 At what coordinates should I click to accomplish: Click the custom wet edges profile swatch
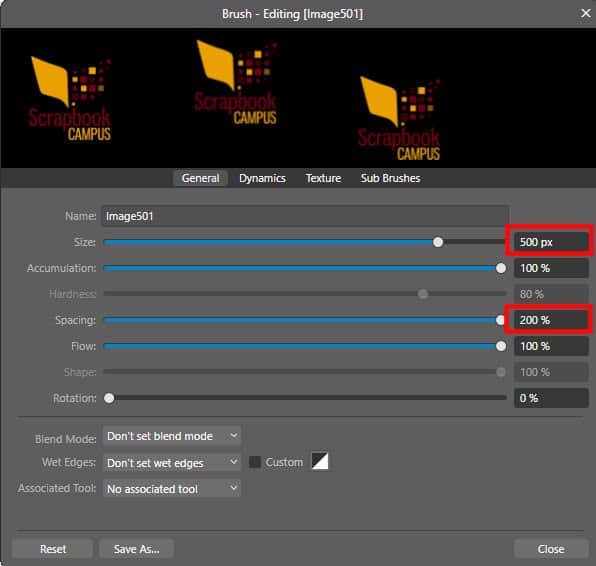(320, 462)
